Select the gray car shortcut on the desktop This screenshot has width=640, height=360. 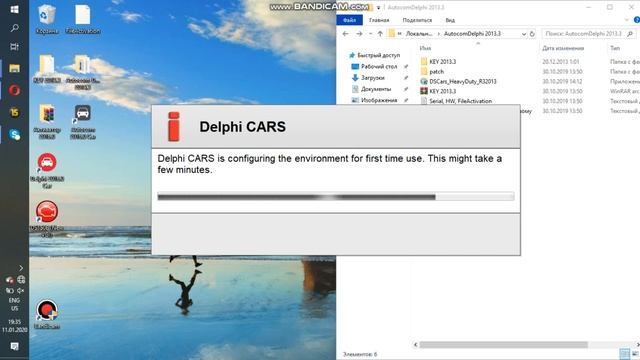83,122
